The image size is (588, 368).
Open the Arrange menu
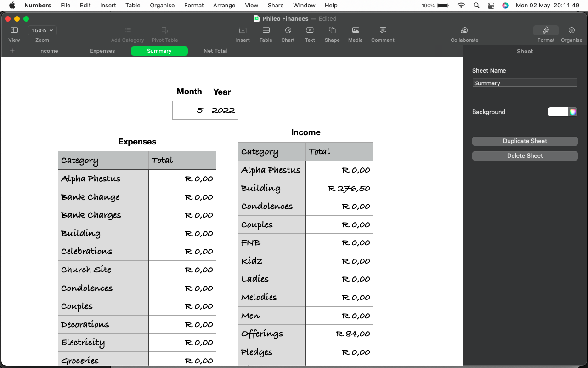click(x=224, y=6)
